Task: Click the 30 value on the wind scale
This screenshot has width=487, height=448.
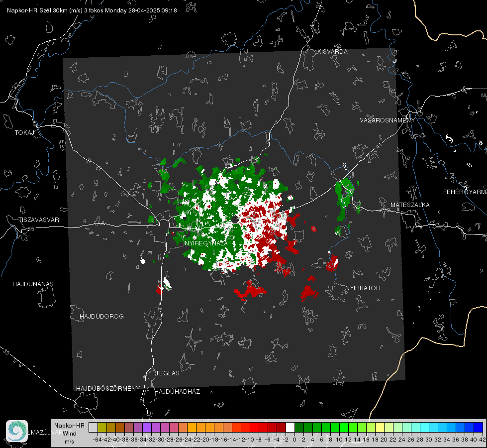Action: pos(429,440)
